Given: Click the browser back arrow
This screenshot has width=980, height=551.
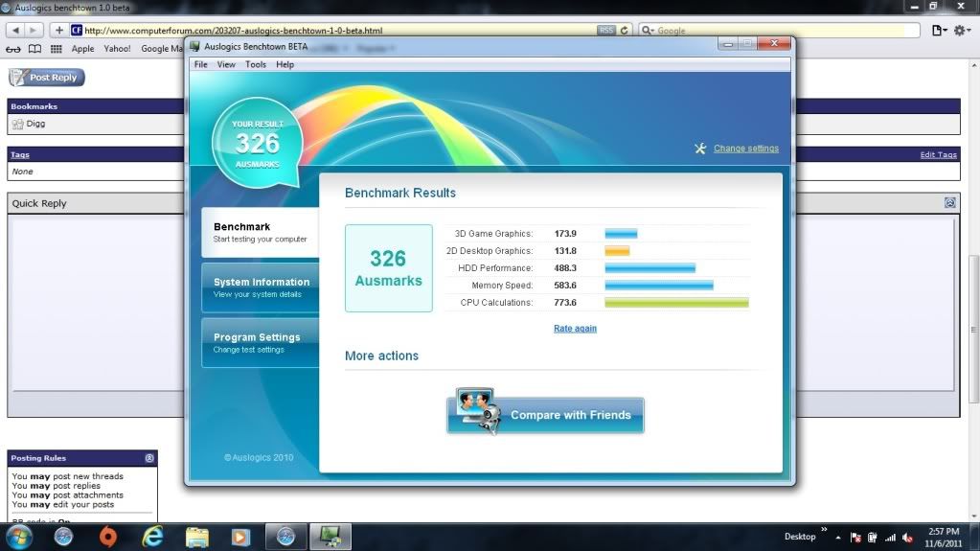Looking at the screenshot, I should click(14, 30).
